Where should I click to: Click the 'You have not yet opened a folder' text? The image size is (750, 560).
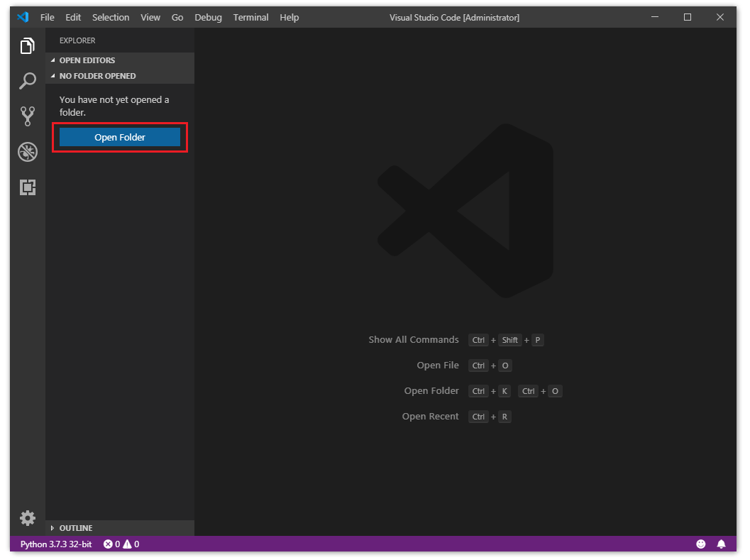(x=114, y=106)
